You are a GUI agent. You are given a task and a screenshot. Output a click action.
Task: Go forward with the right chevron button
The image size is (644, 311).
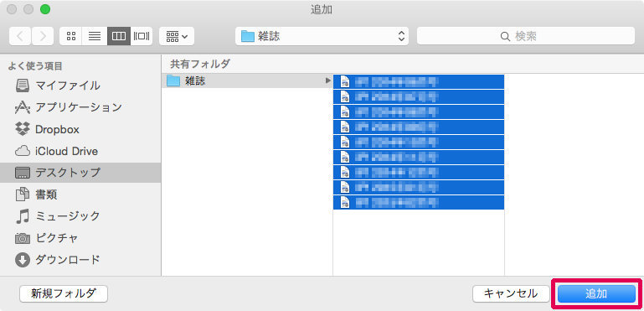click(x=43, y=36)
